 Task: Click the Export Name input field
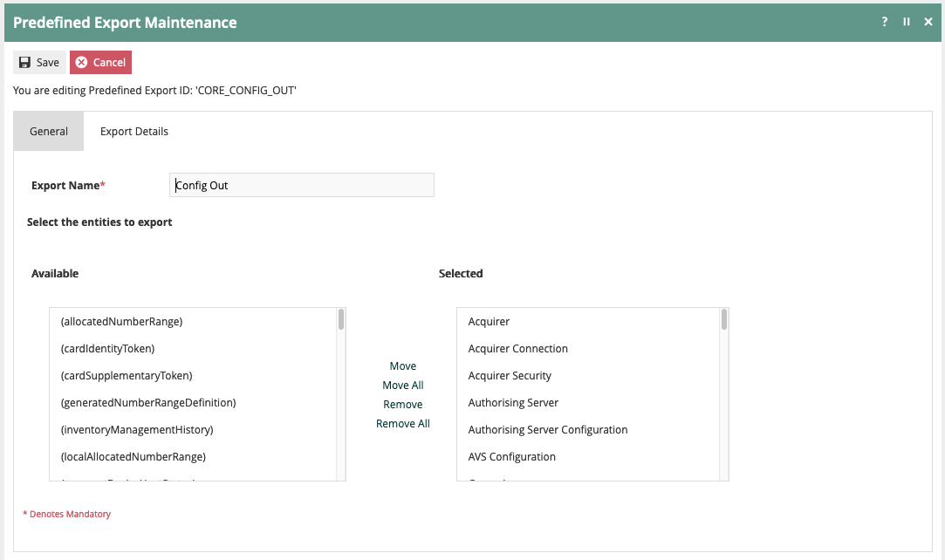301,185
